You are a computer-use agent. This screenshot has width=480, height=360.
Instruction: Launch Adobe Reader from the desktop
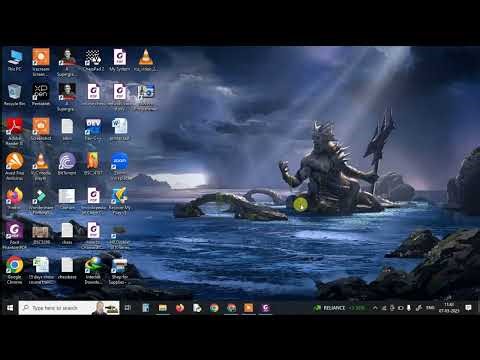point(14,132)
